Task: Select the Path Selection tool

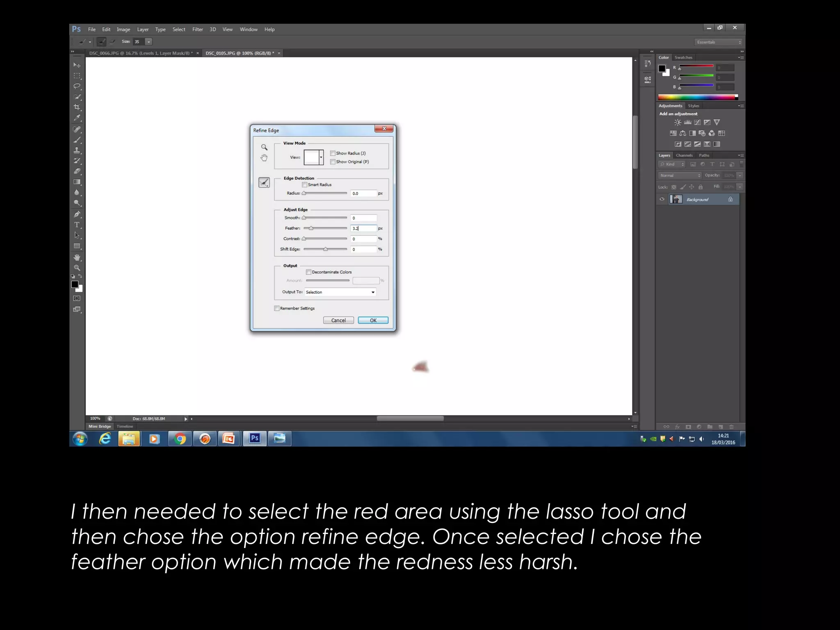Action: (77, 235)
